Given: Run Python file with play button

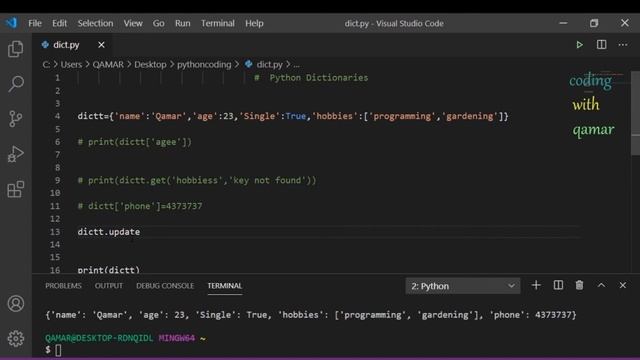Looking at the screenshot, I should 579,45.
